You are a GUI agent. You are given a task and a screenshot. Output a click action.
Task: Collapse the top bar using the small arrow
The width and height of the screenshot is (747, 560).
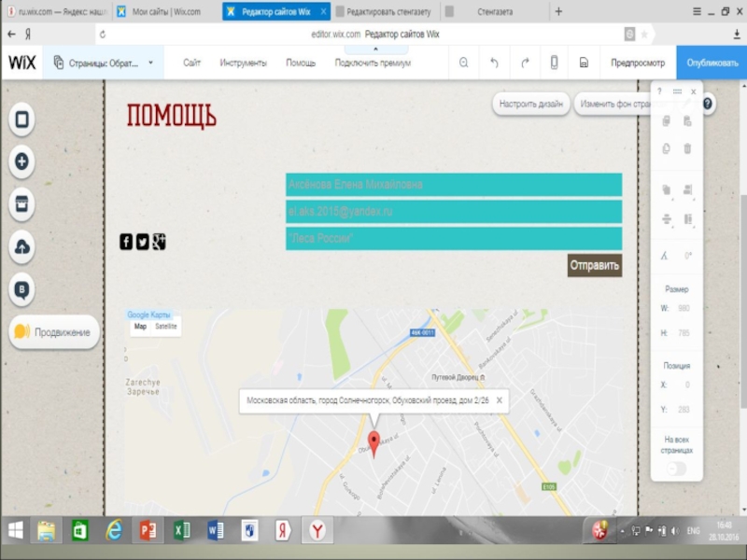point(375,48)
